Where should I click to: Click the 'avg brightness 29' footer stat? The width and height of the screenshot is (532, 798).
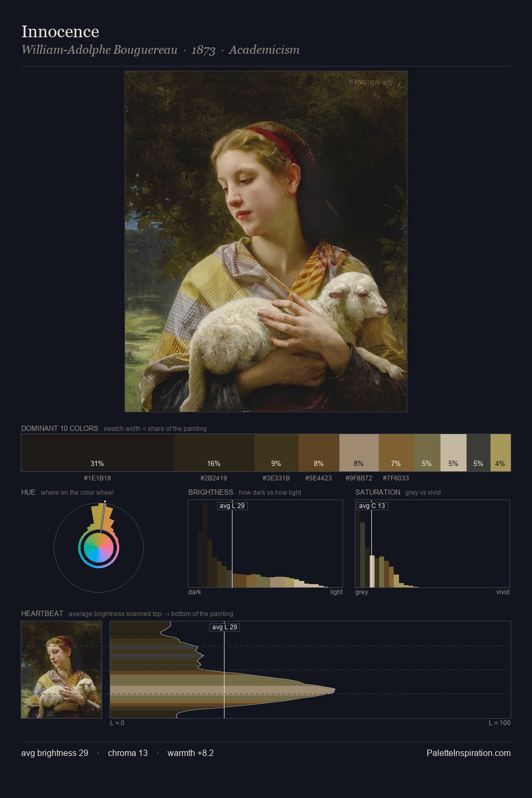point(55,753)
